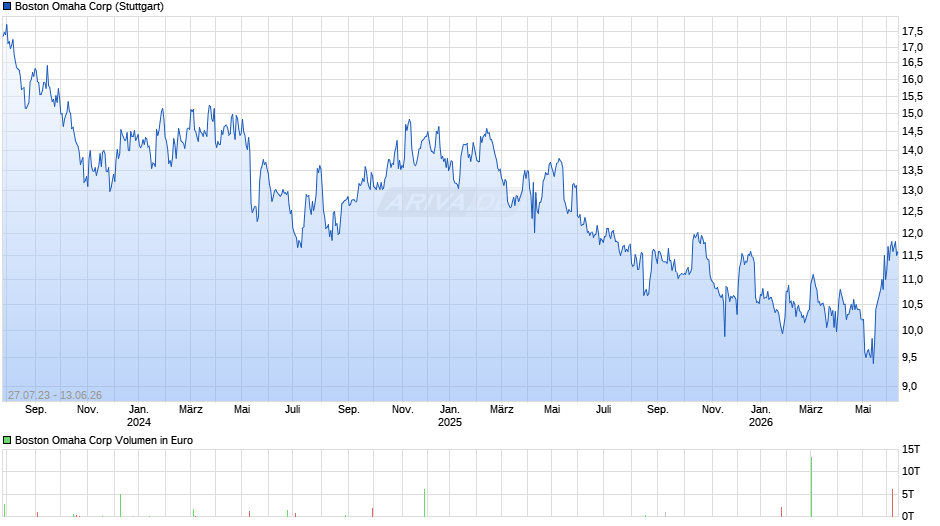Click the 12,0 price axis label

[x=912, y=233]
